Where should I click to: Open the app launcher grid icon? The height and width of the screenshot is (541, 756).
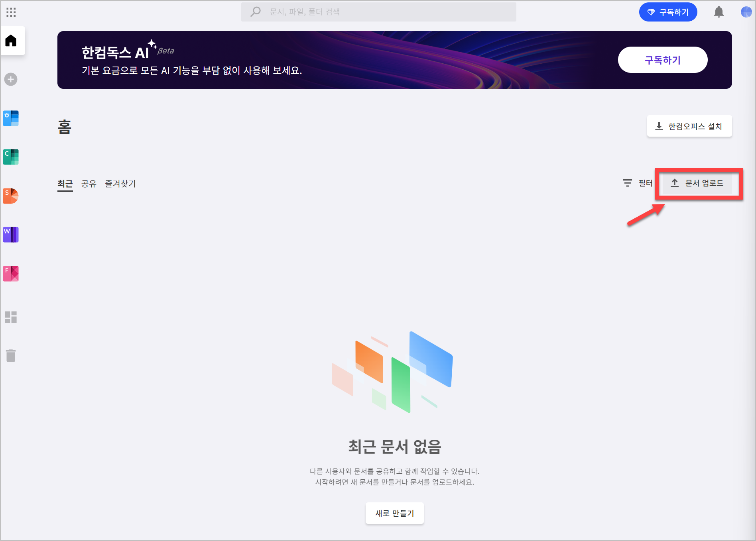point(11,12)
